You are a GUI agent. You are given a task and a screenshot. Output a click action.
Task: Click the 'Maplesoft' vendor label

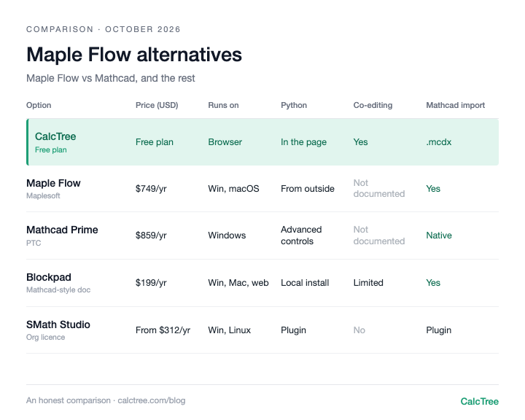point(43,195)
